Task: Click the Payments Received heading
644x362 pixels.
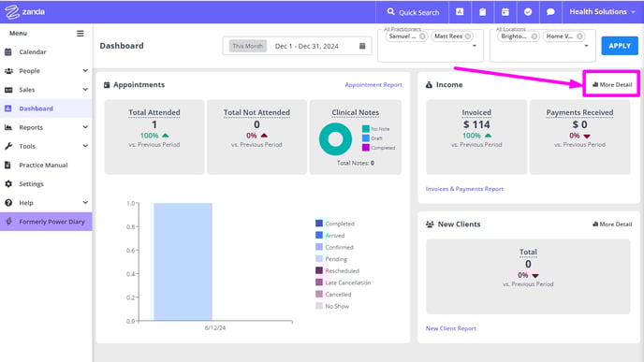Action: click(x=579, y=112)
